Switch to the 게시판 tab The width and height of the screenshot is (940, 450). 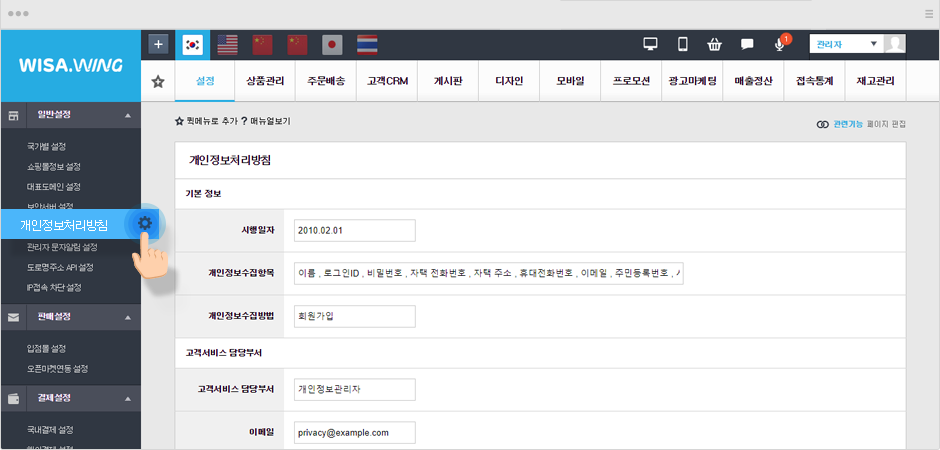(448, 81)
